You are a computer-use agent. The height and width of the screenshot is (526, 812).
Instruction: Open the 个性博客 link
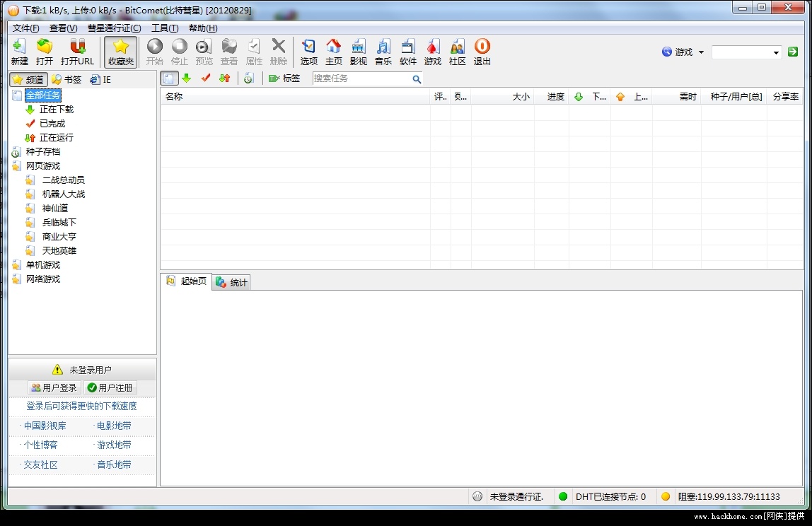coord(41,445)
